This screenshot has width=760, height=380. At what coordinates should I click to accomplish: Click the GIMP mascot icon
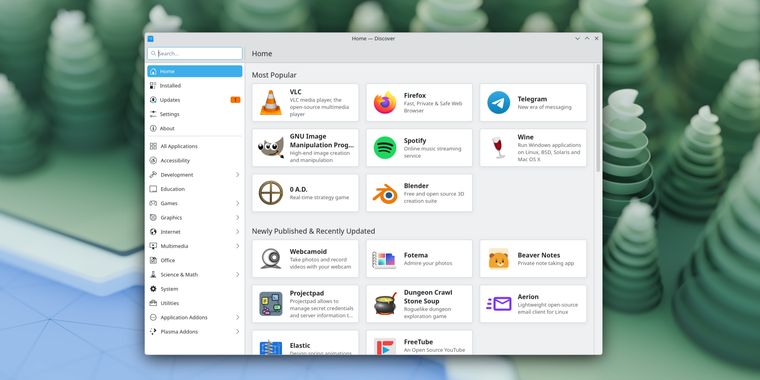point(270,148)
